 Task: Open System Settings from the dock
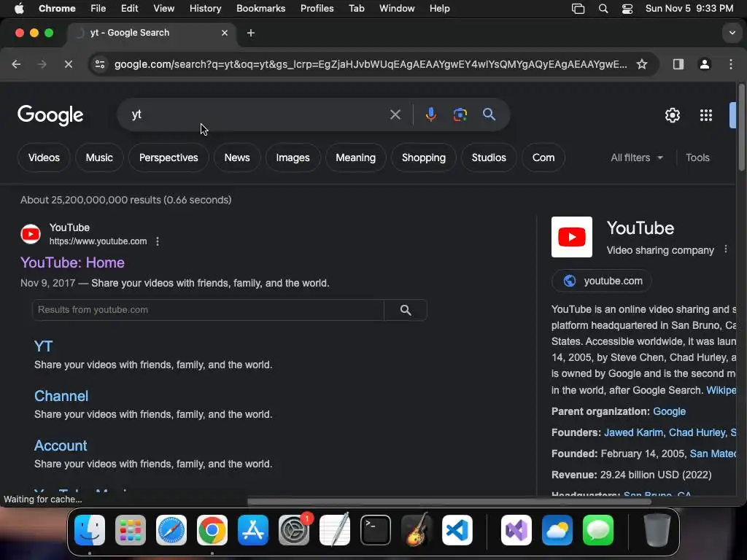coord(294,530)
